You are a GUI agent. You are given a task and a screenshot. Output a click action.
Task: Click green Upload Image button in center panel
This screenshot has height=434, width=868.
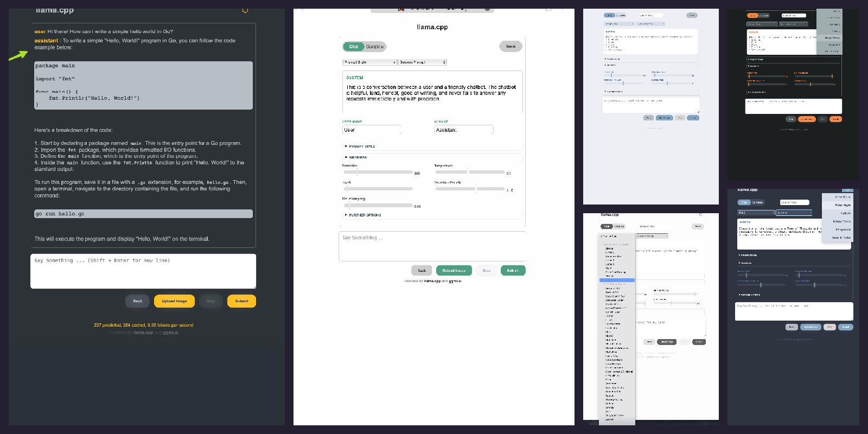pyautogui.click(x=454, y=270)
